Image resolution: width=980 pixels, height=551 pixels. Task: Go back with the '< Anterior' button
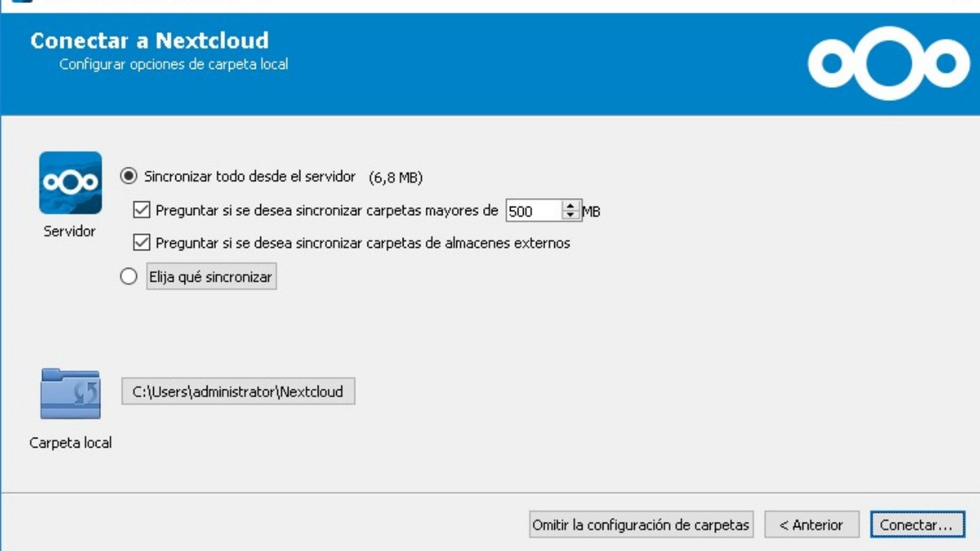click(x=812, y=525)
